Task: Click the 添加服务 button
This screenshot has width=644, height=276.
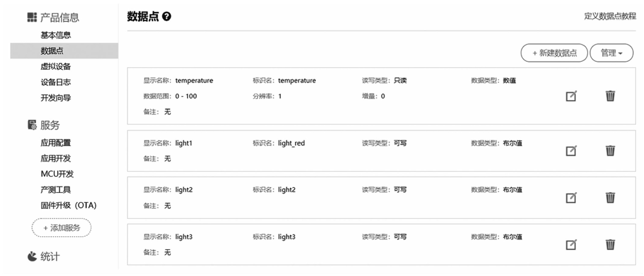Action: coord(61,228)
